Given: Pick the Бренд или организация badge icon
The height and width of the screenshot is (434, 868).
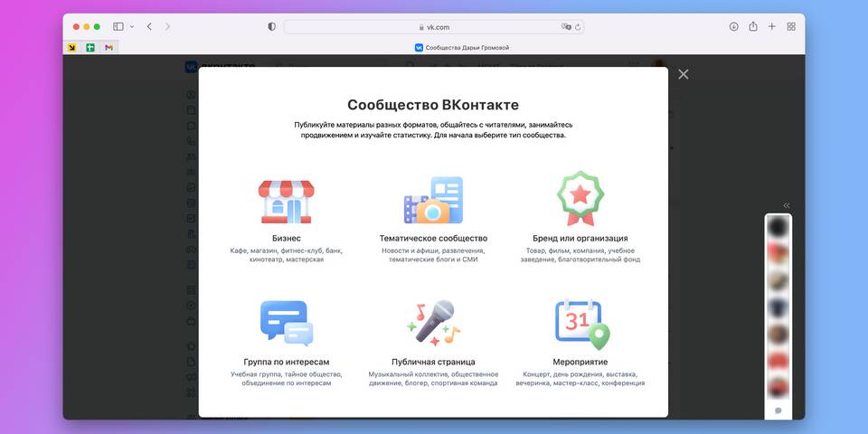Looking at the screenshot, I should [580, 198].
